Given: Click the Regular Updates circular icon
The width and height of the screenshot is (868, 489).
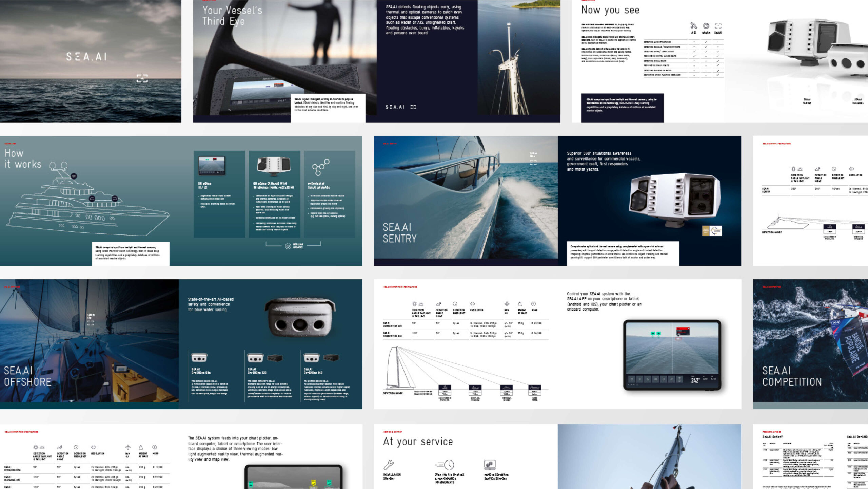Looking at the screenshot, I should [288, 246].
